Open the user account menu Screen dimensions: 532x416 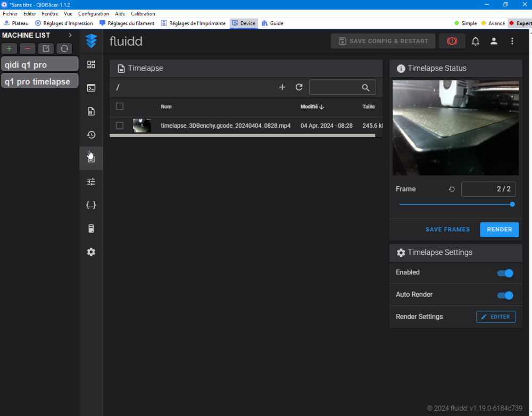tap(494, 41)
